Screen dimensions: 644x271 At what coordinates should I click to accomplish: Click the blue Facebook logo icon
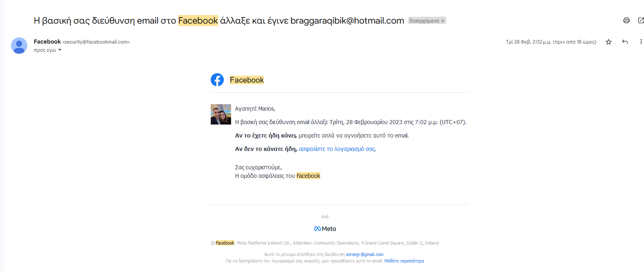pyautogui.click(x=217, y=80)
